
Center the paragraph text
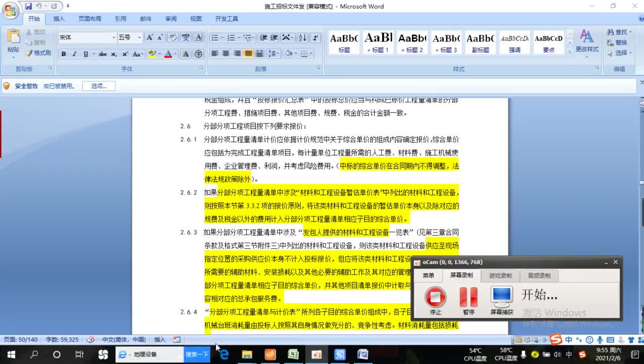[x=226, y=54]
